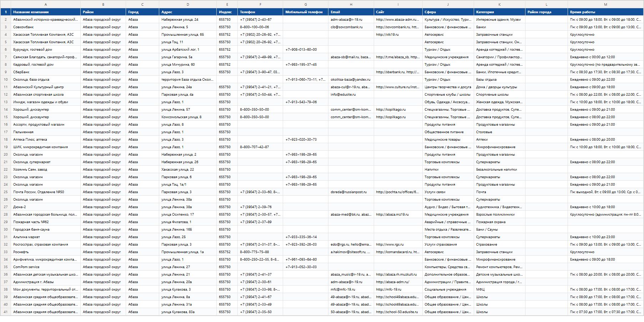The width and height of the screenshot is (644, 322).
Task: Select column A header letter
Action: (x=46, y=4)
